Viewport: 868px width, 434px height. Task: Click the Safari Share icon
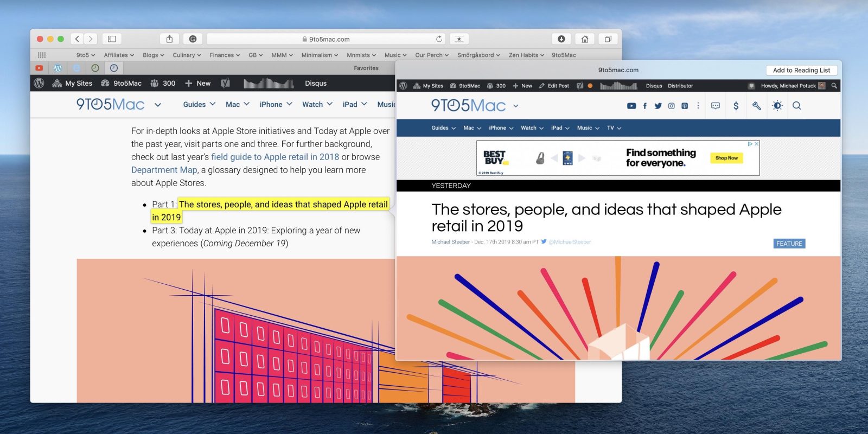[169, 39]
